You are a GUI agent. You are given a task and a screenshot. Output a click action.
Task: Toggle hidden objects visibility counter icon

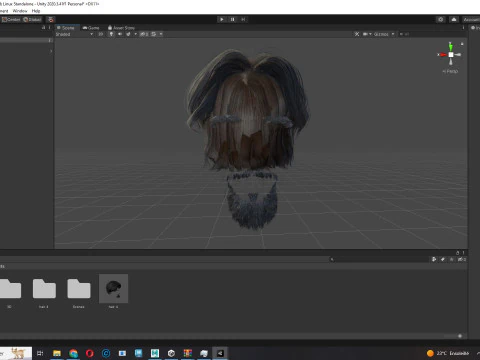(144, 34)
